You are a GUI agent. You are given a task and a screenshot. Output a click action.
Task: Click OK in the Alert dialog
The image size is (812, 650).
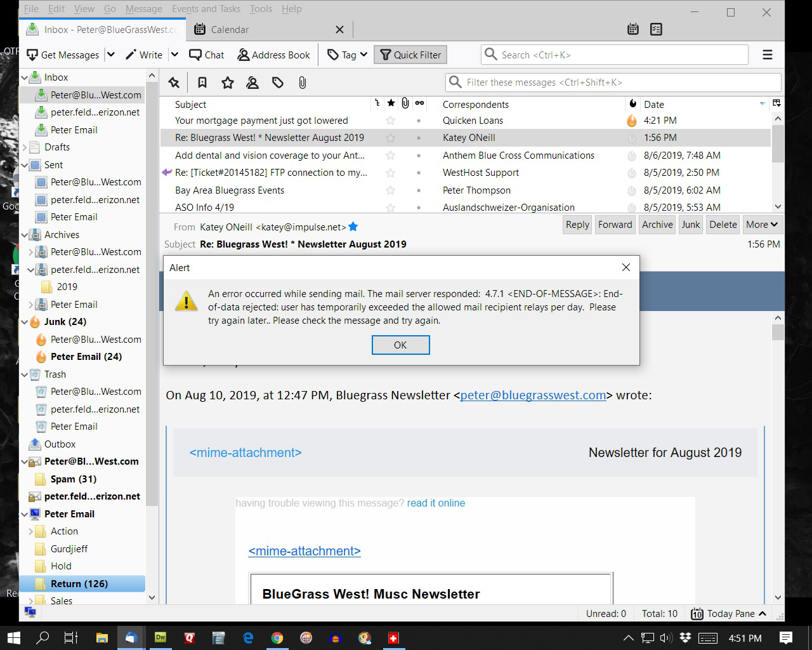point(400,345)
